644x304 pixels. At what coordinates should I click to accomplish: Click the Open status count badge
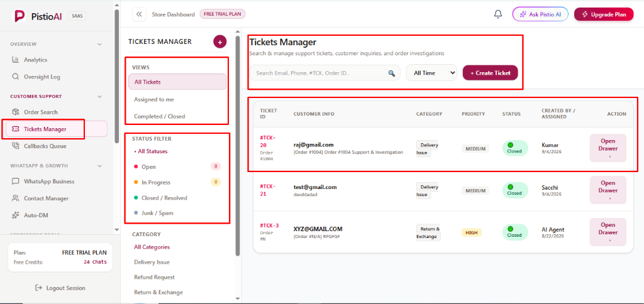(216, 166)
